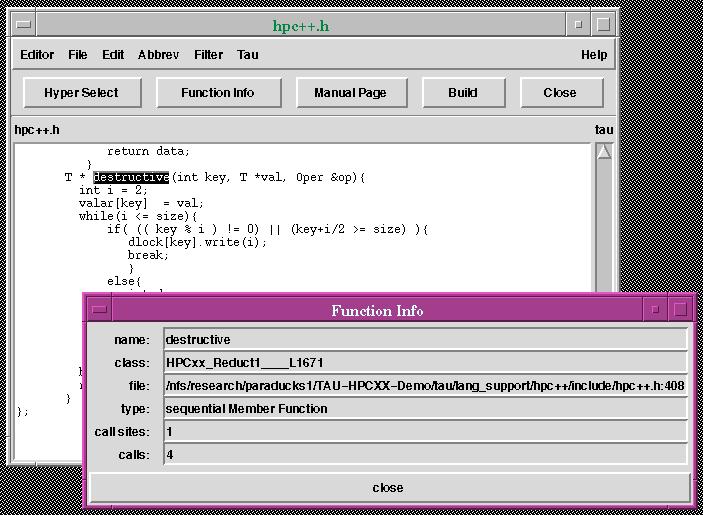Image resolution: width=703 pixels, height=515 pixels.
Task: Open the File menu
Action: point(78,55)
